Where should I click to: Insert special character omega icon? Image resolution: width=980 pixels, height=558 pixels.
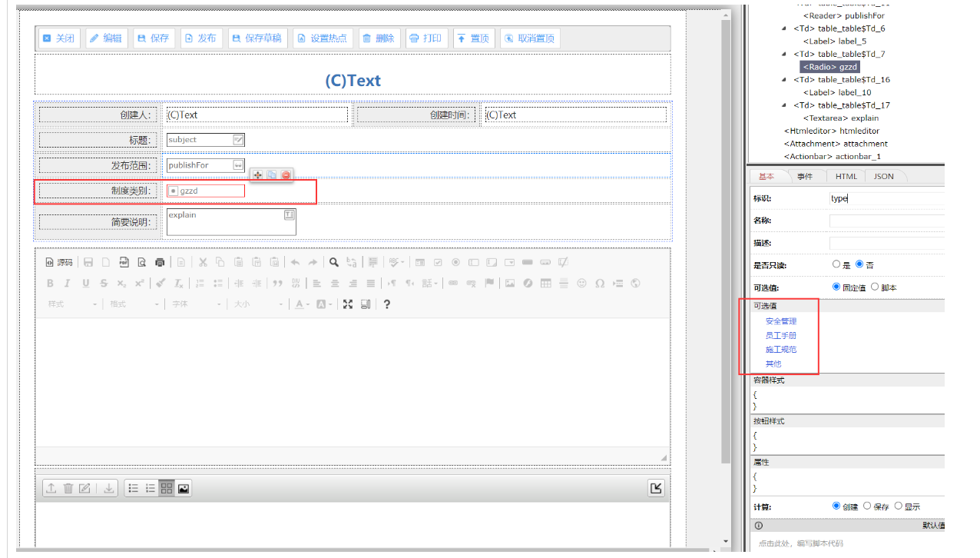(x=600, y=283)
